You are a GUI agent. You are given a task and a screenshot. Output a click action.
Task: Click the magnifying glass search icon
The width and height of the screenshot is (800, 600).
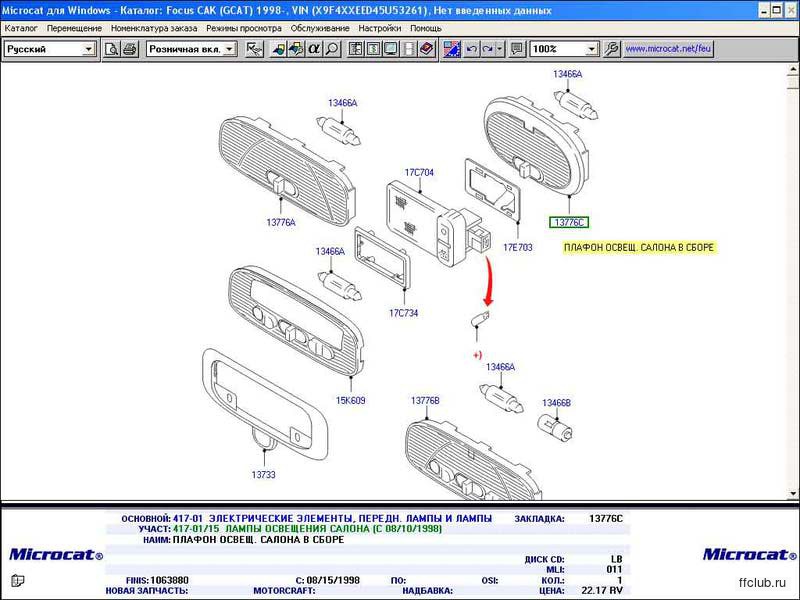click(332, 49)
